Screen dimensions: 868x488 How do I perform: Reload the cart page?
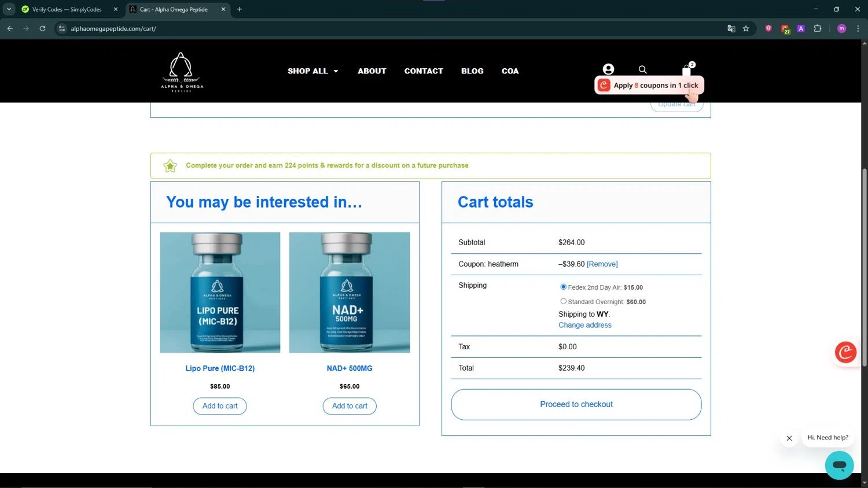(42, 28)
